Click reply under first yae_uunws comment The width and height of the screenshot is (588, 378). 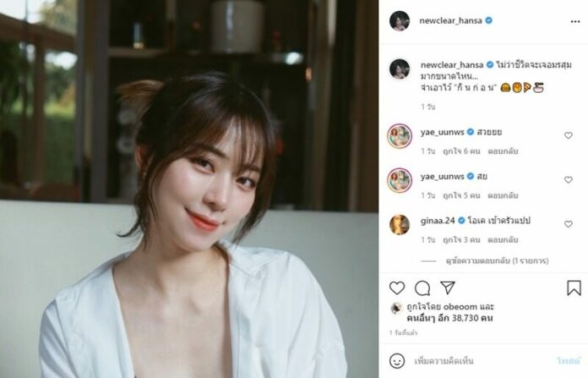coord(503,151)
